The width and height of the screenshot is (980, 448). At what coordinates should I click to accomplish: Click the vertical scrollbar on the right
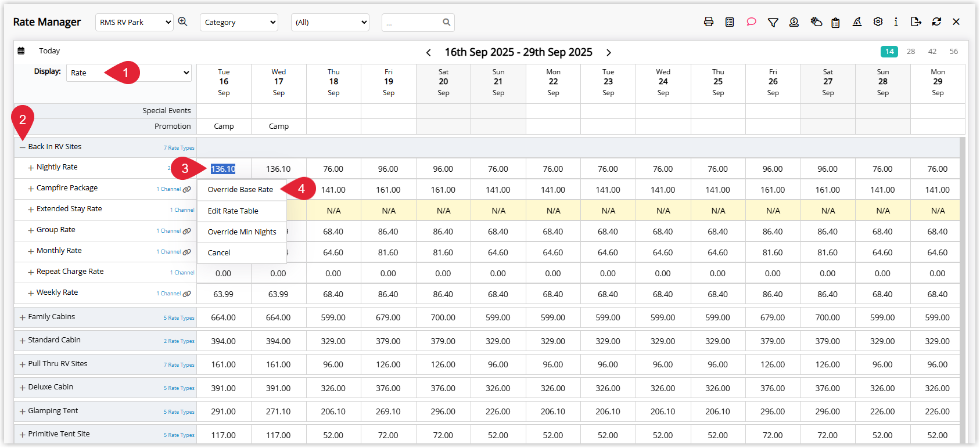[x=963, y=290]
